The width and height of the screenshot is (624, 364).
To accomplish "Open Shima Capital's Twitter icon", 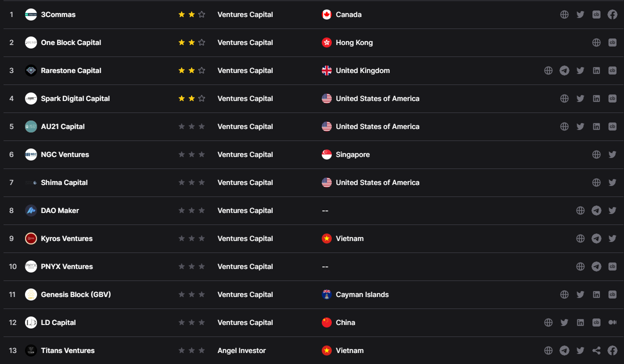I will tap(612, 182).
